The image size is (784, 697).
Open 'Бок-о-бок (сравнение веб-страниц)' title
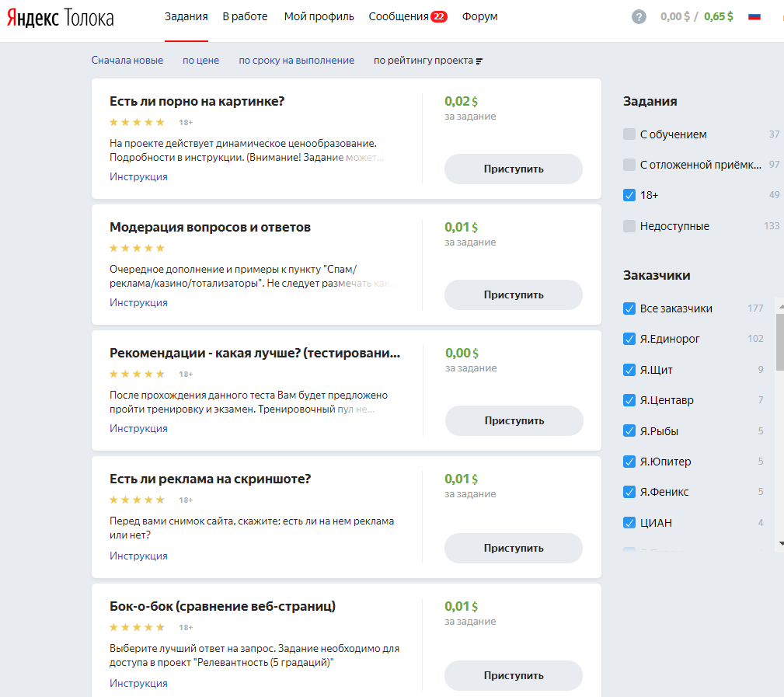(222, 607)
